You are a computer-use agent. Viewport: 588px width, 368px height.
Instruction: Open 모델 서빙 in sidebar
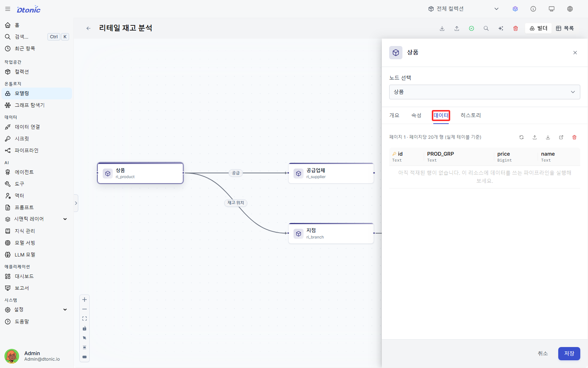coord(37,243)
